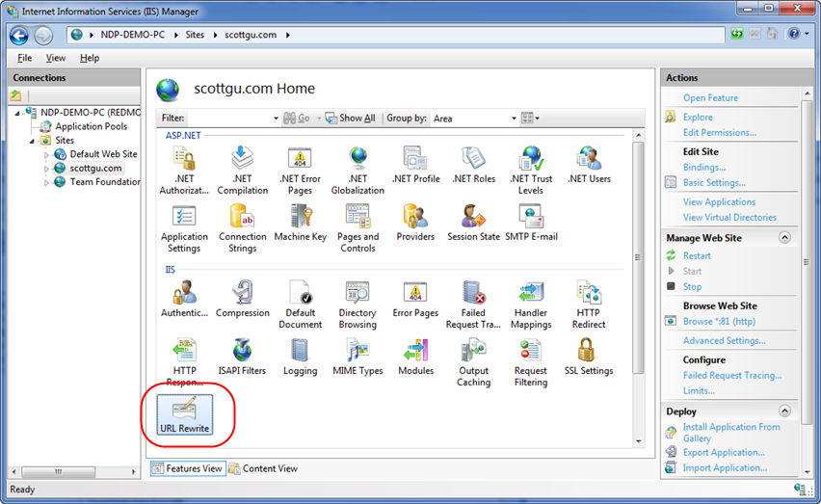Open Authentication feature icon
Viewport: 821px width, 504px height.
pyautogui.click(x=184, y=299)
